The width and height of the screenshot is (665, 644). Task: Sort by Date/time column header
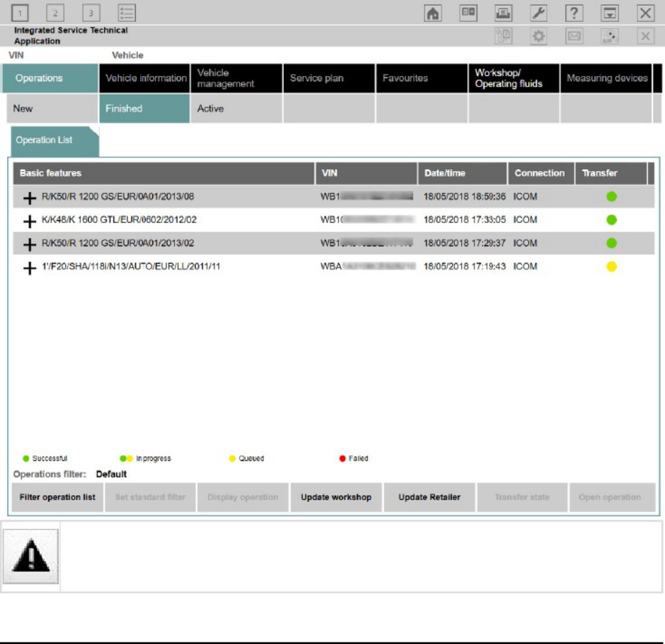point(462,173)
